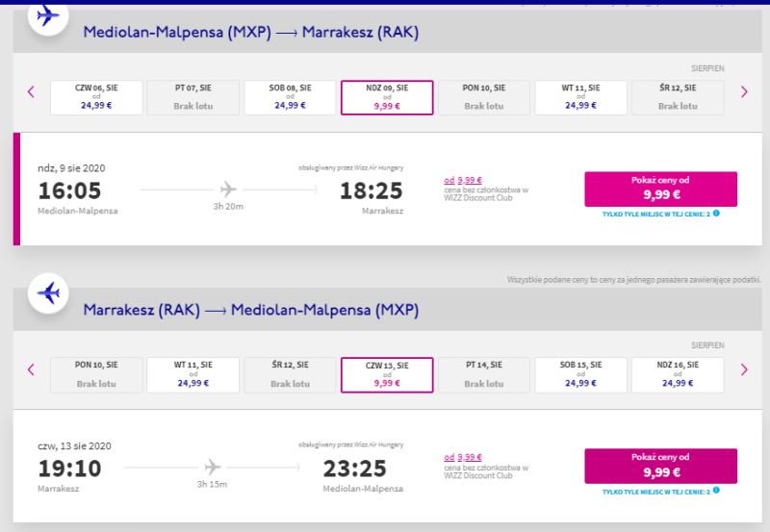This screenshot has height=532, width=770.
Task: Click Pokaż ceny od button for outbound flight
Action: (660, 189)
